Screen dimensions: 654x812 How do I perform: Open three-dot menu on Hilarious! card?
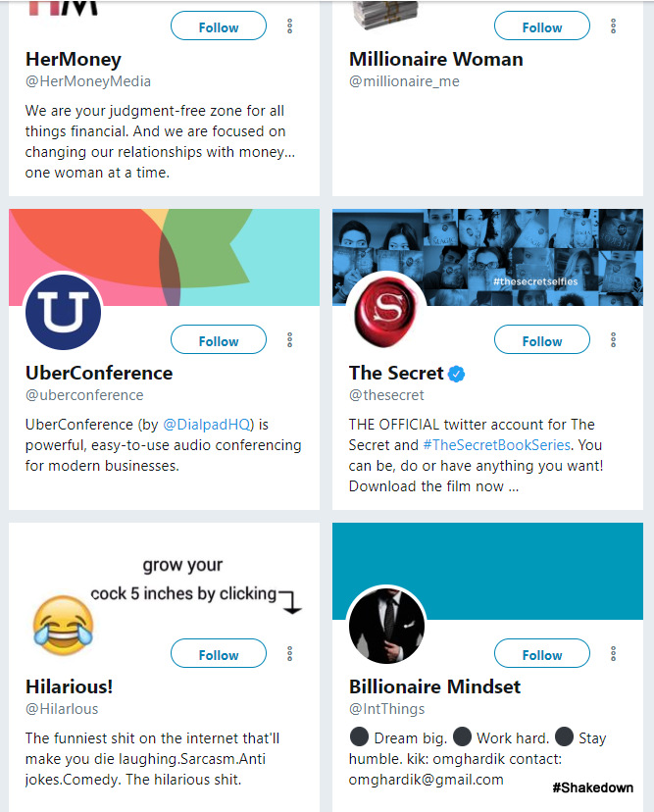[x=290, y=654]
